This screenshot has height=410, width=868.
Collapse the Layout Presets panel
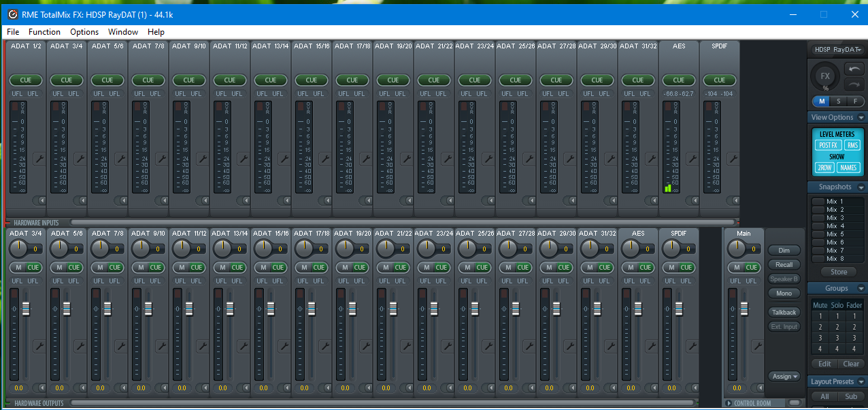coord(862,382)
